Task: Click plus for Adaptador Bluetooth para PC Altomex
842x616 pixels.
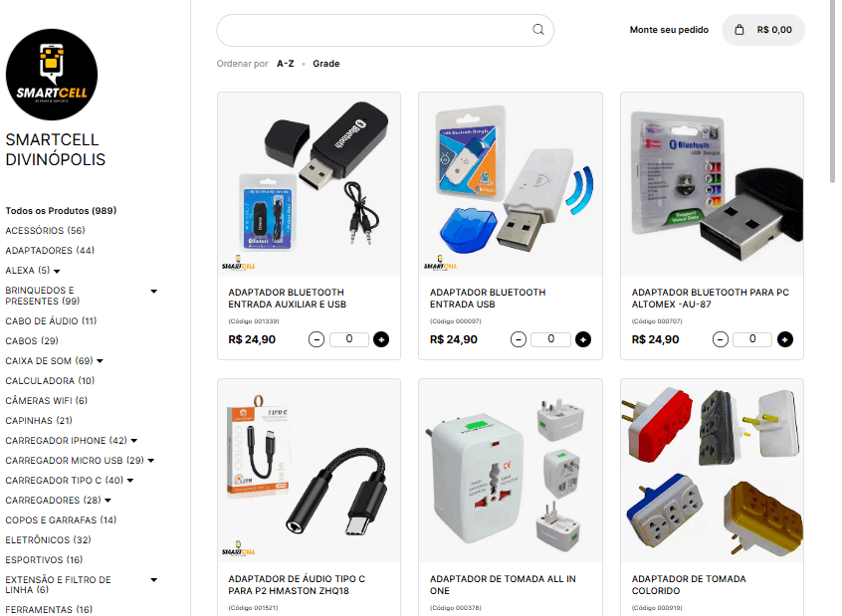Action: (785, 339)
